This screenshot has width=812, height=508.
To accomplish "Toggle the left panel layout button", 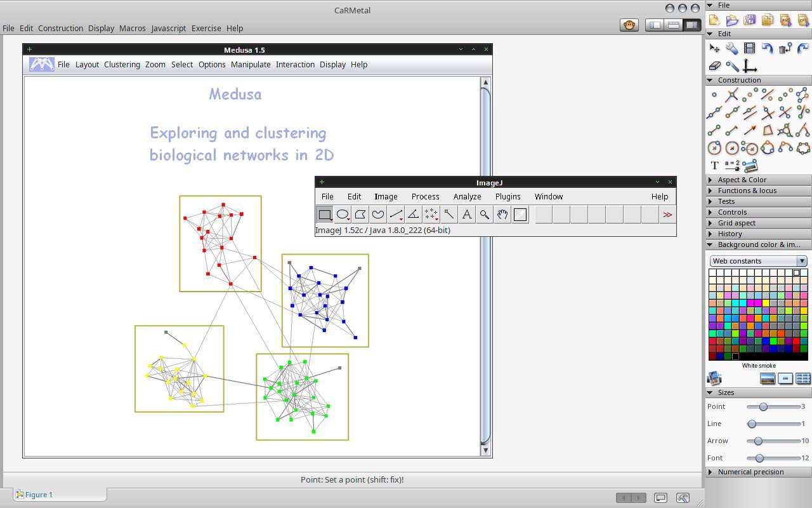I will 655,25.
